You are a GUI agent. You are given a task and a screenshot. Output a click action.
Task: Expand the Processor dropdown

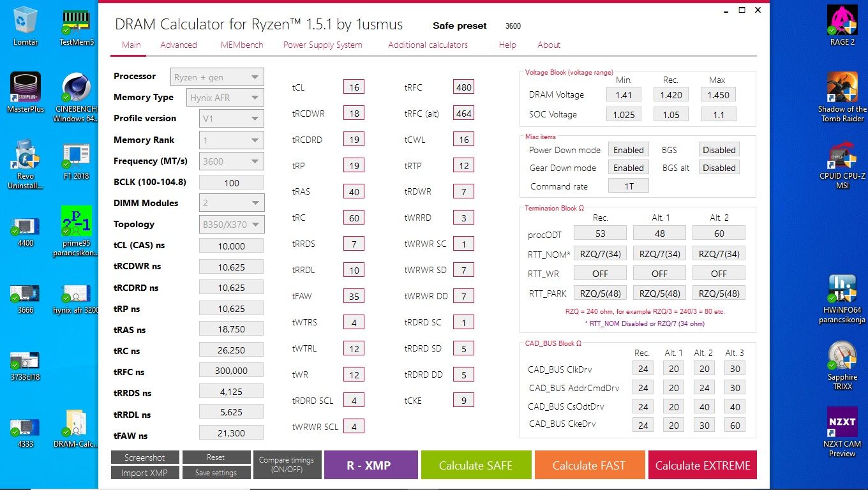tap(217, 77)
